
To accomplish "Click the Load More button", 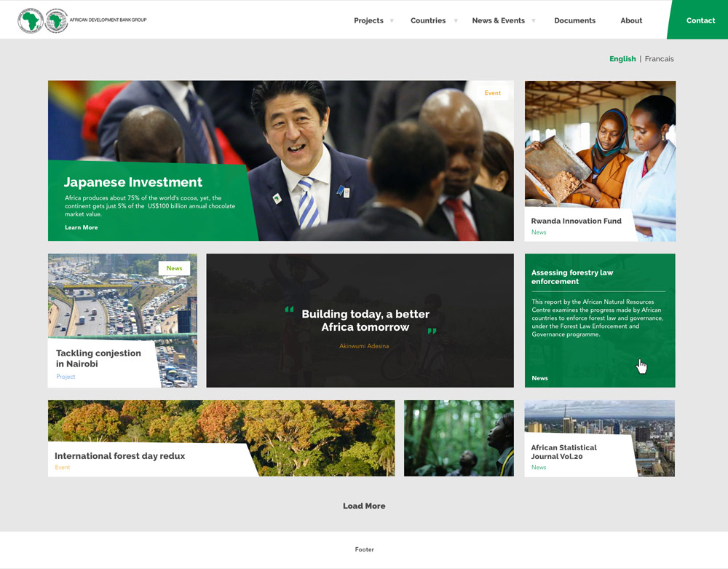I will [364, 506].
